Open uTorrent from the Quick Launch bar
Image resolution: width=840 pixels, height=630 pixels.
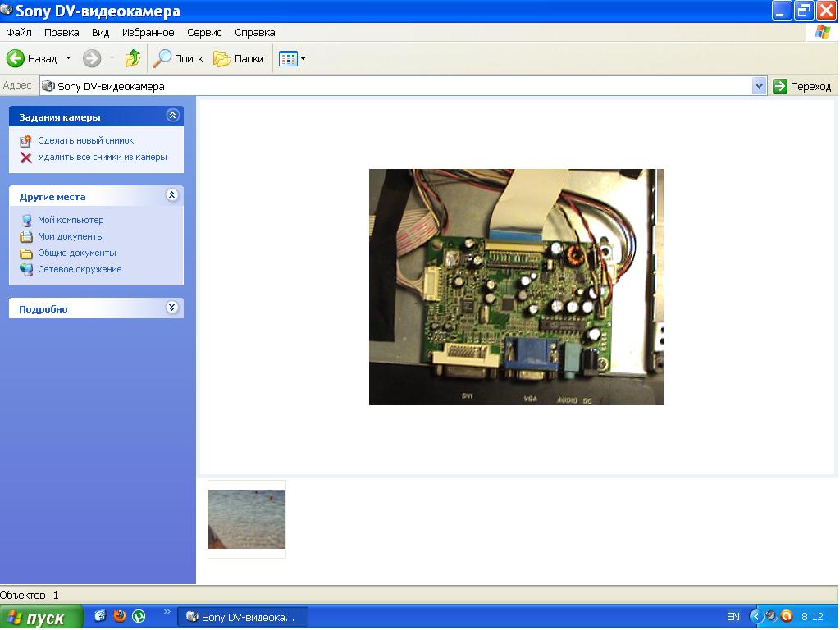click(139, 615)
